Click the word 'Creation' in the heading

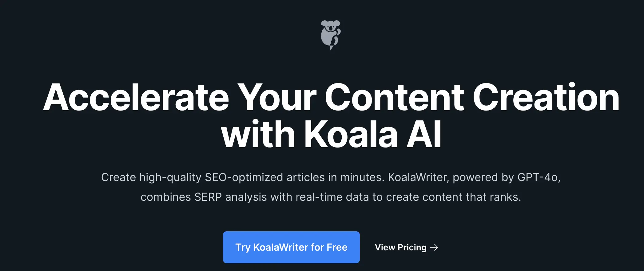(x=546, y=97)
